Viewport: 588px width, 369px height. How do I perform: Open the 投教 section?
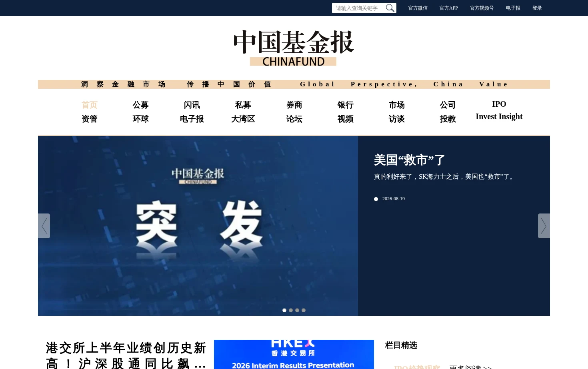pos(448,119)
